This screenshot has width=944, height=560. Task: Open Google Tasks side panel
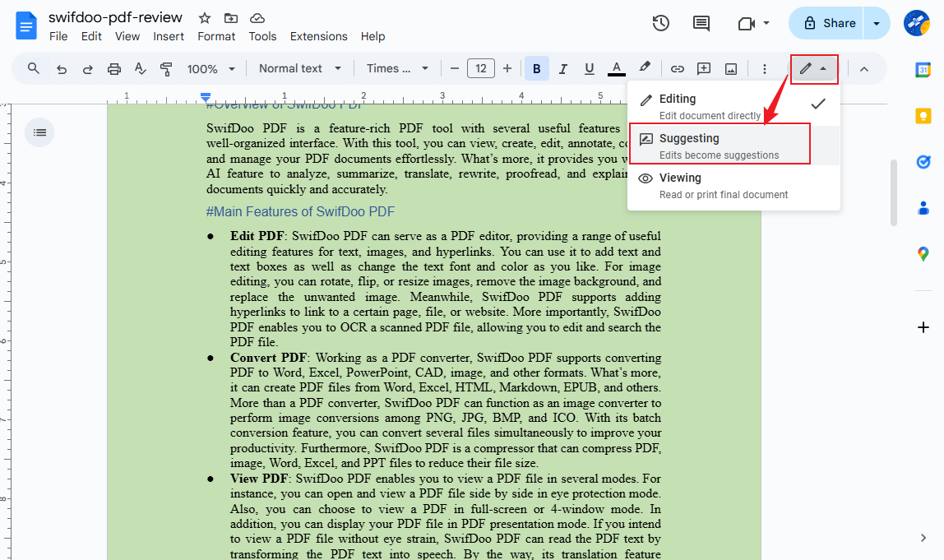click(x=923, y=161)
